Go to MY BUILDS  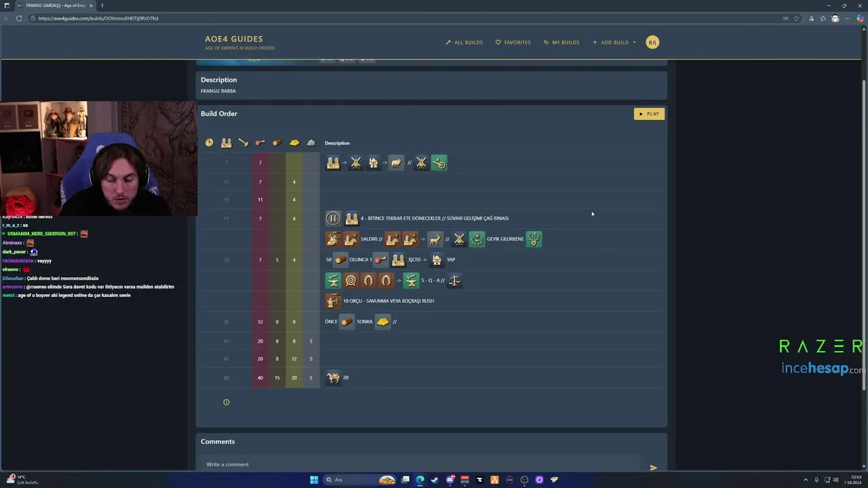pos(561,42)
